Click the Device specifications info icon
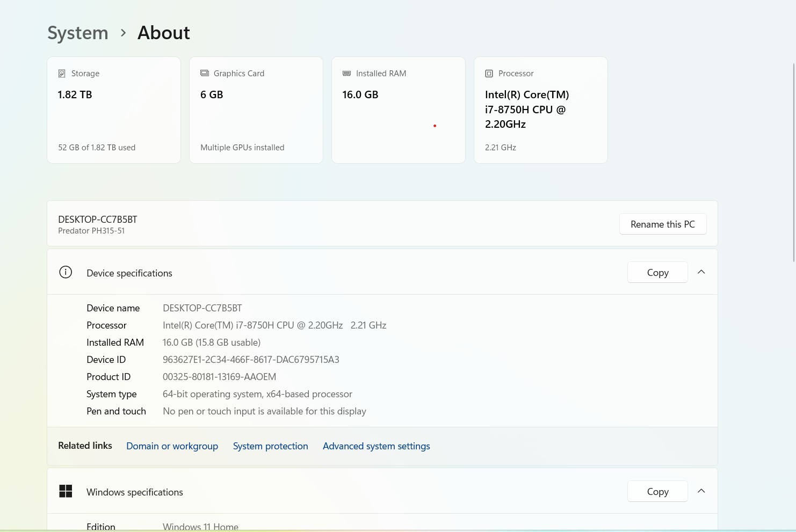This screenshot has width=796, height=532. click(66, 272)
